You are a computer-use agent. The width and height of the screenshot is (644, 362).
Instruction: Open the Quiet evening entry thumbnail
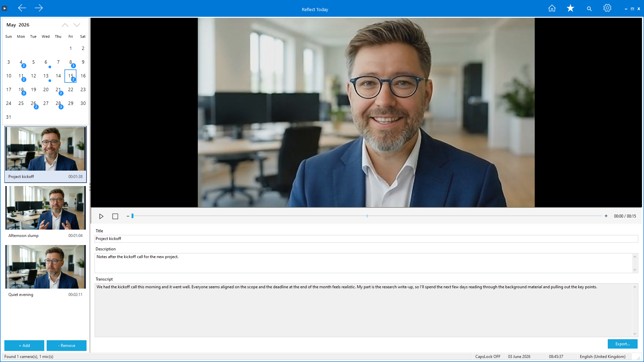(46, 267)
